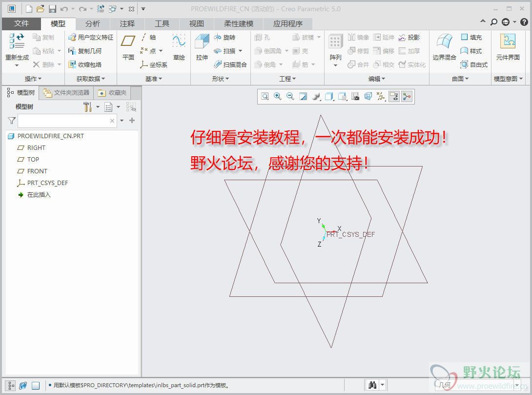Viewport: 532px width, 395px height.
Task: Open the Freestyle (自由式) tool
Action: coord(474,64)
